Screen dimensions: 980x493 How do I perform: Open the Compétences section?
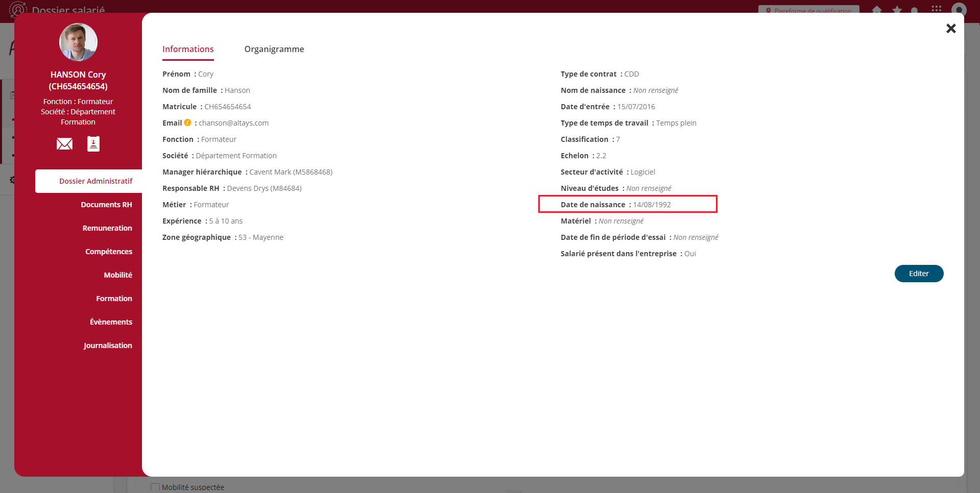point(108,252)
